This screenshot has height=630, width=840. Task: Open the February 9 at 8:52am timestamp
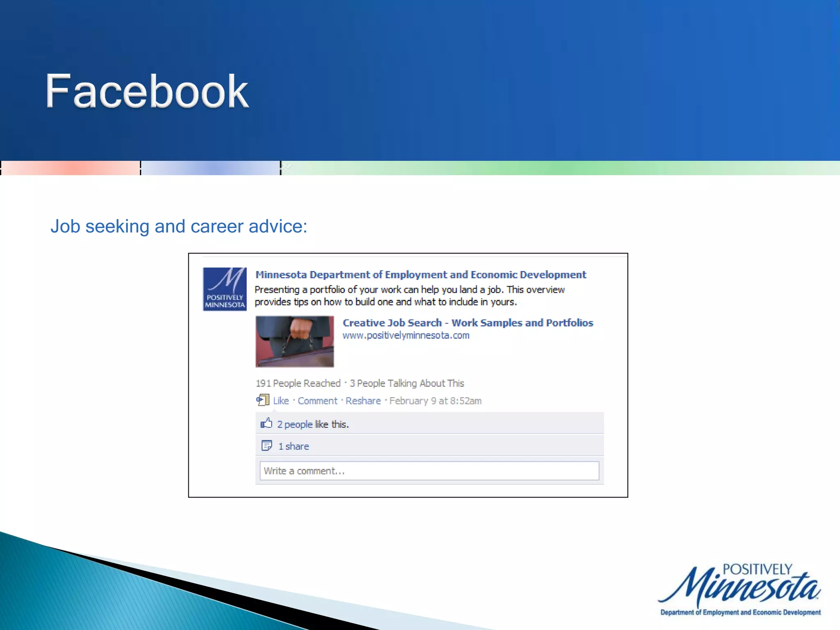435,401
